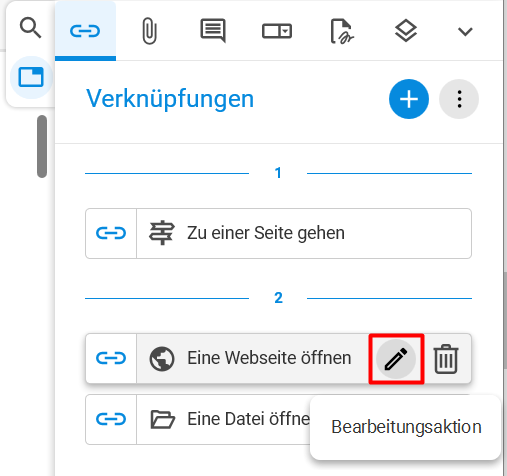507x476 pixels.
Task: Click the vertical scrollbar thumb
Action: coord(42,146)
